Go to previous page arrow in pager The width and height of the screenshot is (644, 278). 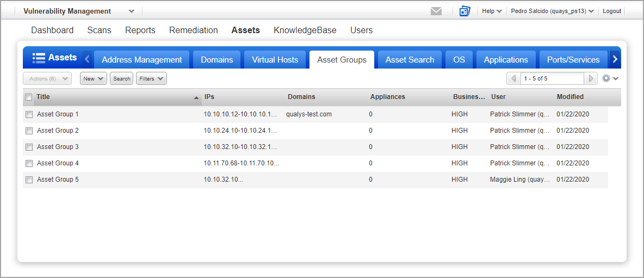(513, 78)
